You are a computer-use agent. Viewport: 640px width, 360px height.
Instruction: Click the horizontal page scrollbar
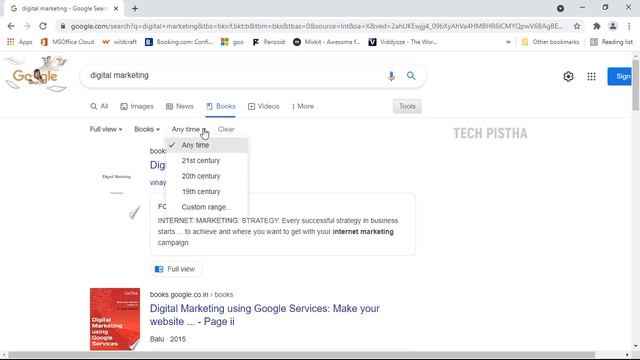click(301, 355)
